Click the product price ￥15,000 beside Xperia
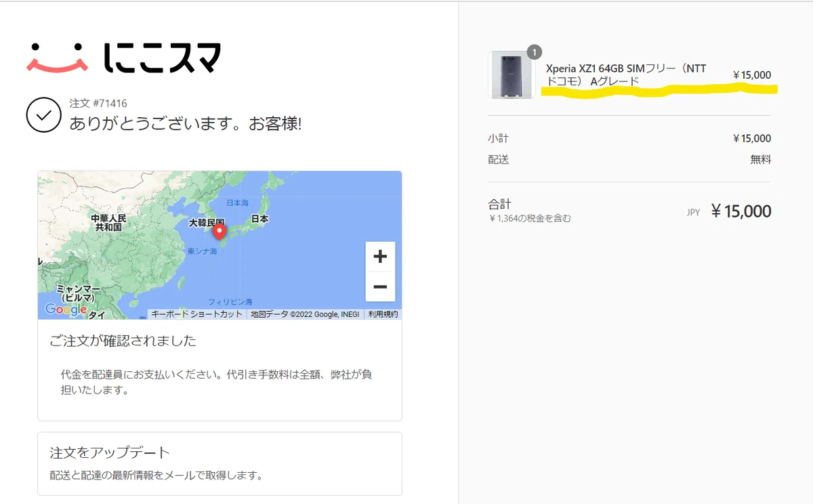The image size is (813, 504). coord(752,75)
